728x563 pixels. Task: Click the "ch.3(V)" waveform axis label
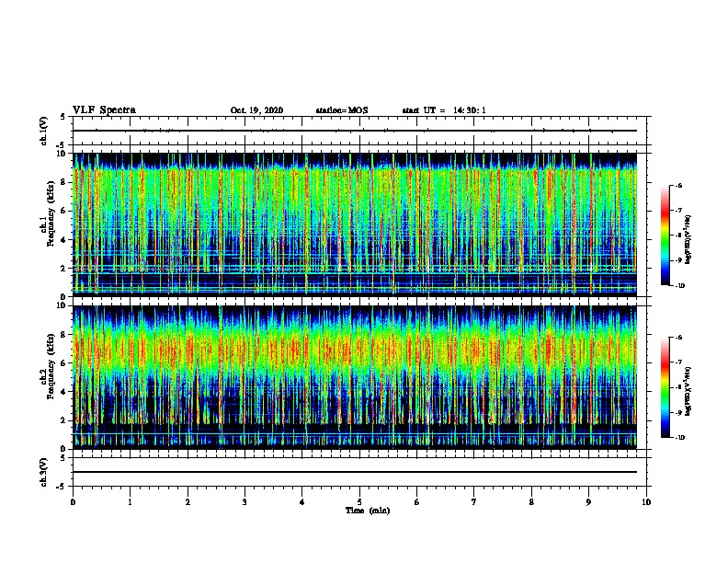click(44, 472)
